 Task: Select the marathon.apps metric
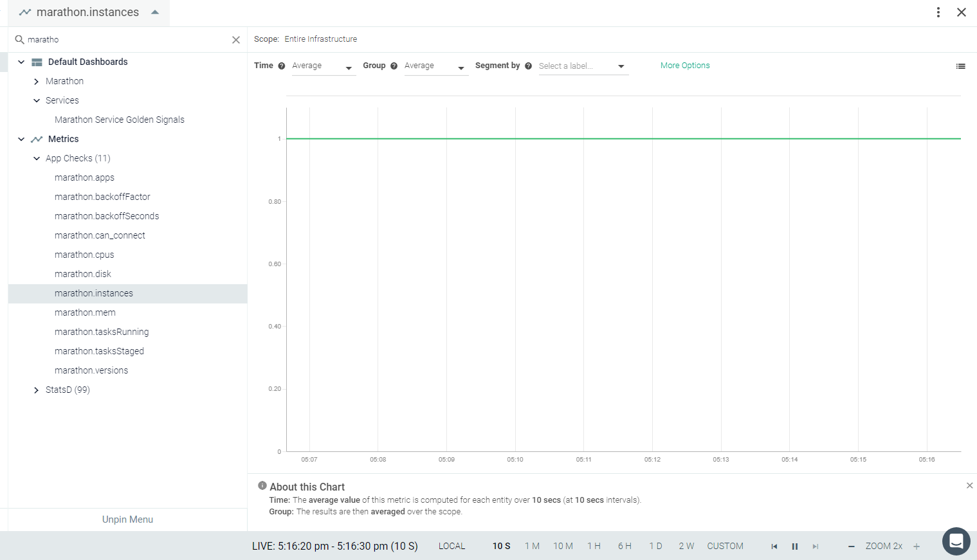(x=84, y=177)
